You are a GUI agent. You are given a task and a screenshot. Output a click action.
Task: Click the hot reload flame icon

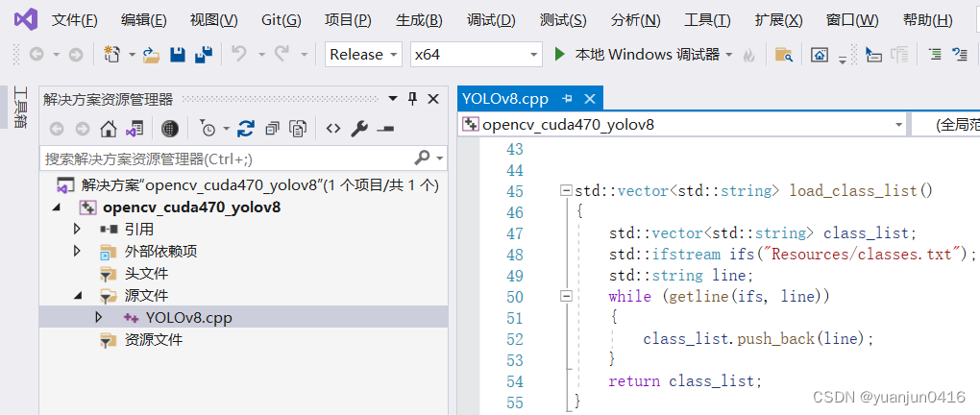748,55
